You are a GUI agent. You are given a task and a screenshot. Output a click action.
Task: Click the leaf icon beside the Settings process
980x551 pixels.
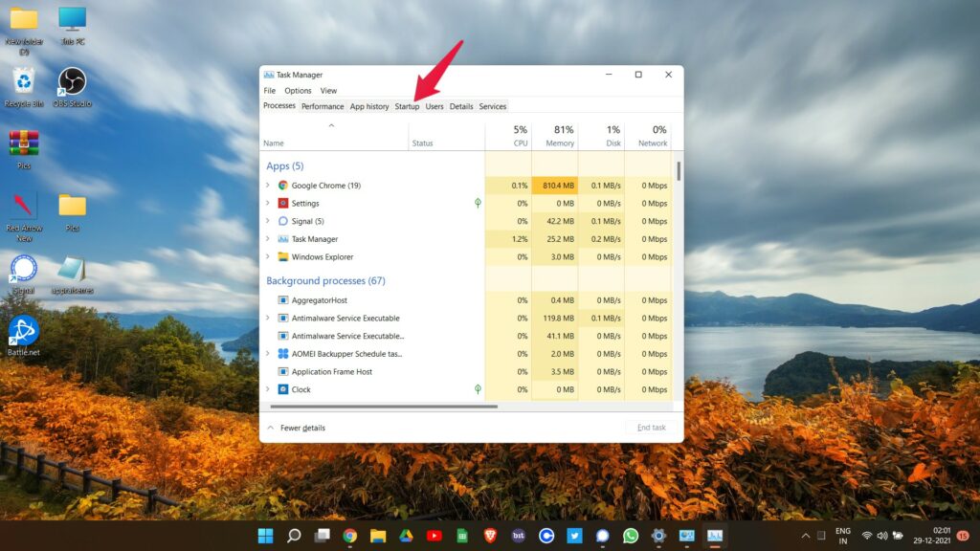(x=477, y=203)
